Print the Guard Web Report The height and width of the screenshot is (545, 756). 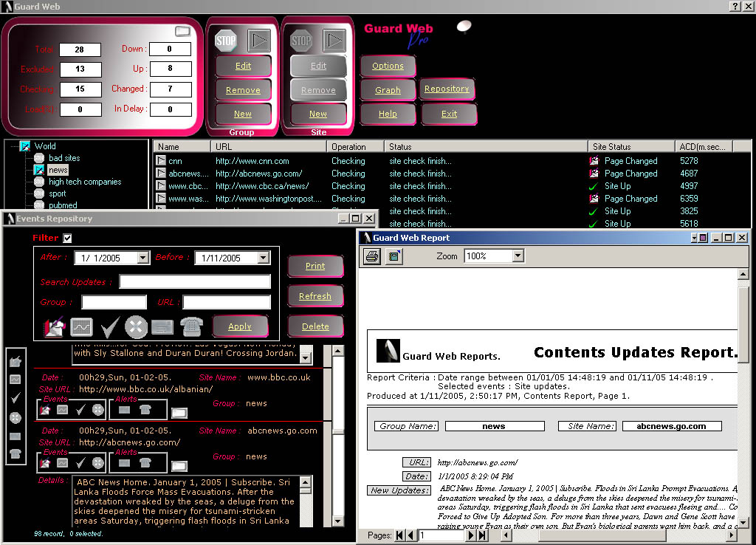[372, 256]
